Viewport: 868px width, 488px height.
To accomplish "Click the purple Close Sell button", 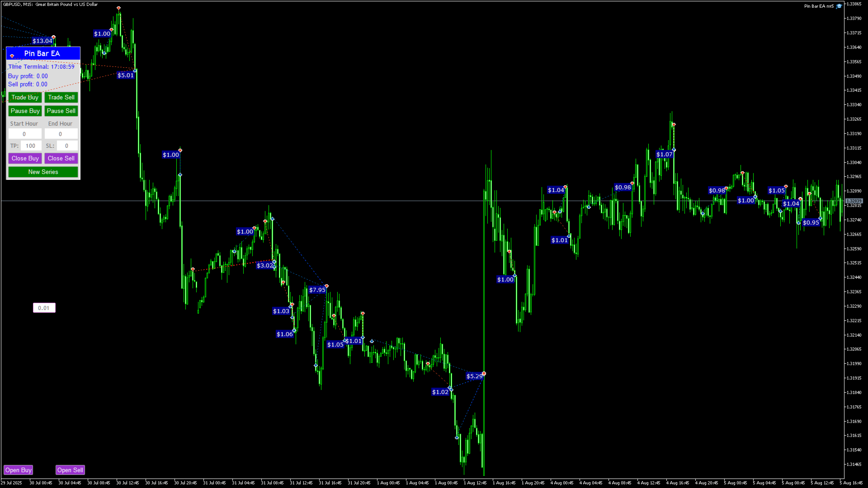I will point(61,158).
